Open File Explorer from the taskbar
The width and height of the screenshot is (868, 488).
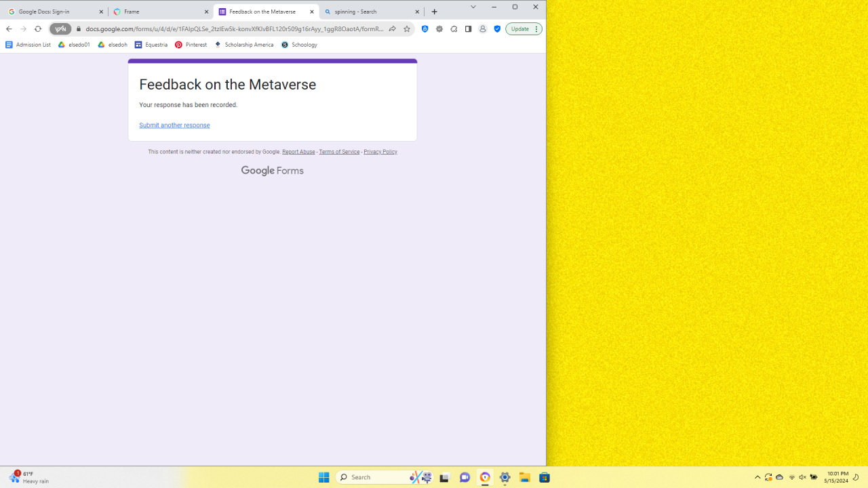524,477
